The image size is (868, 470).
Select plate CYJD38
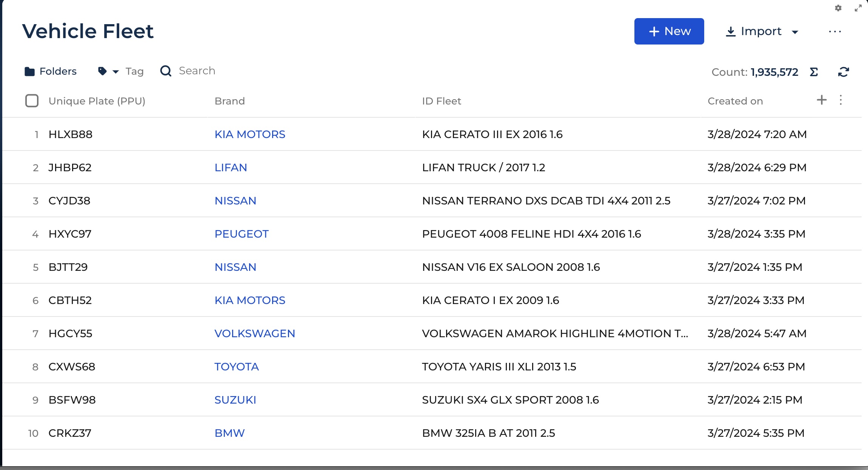click(x=69, y=201)
